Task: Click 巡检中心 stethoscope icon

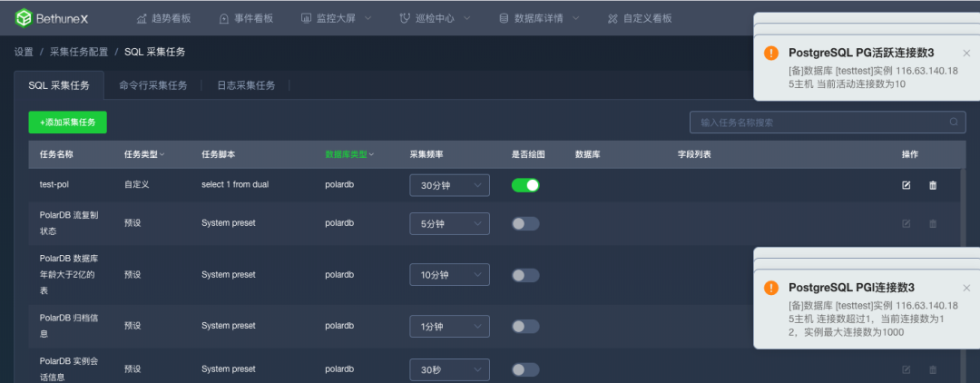Action: coord(405,19)
